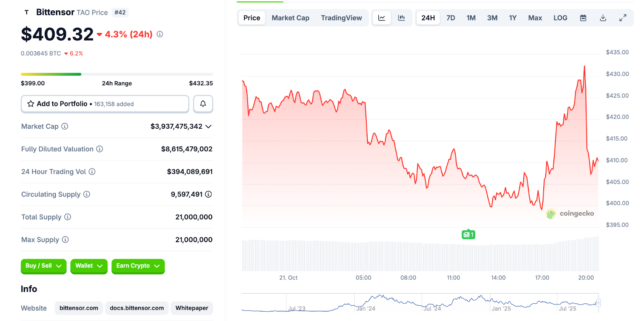Click the info icon beside Market Cap
Viewport: 644px width, 321px height.
(x=65, y=126)
